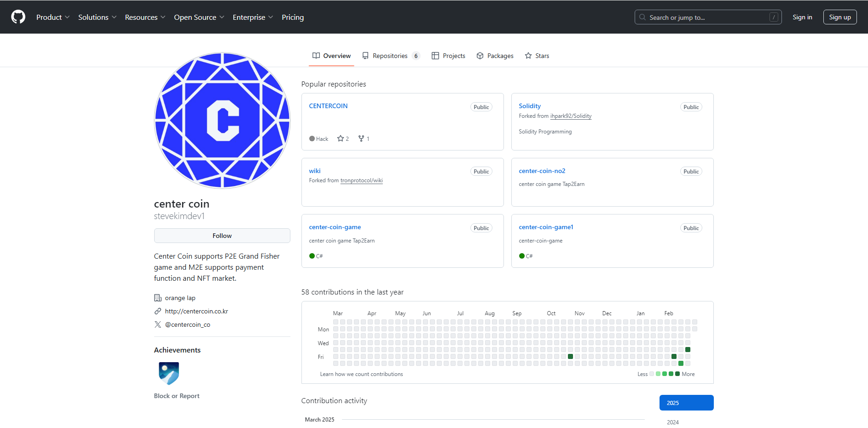Follow the stevekimdev1 user
This screenshot has width=868, height=428.
click(222, 236)
